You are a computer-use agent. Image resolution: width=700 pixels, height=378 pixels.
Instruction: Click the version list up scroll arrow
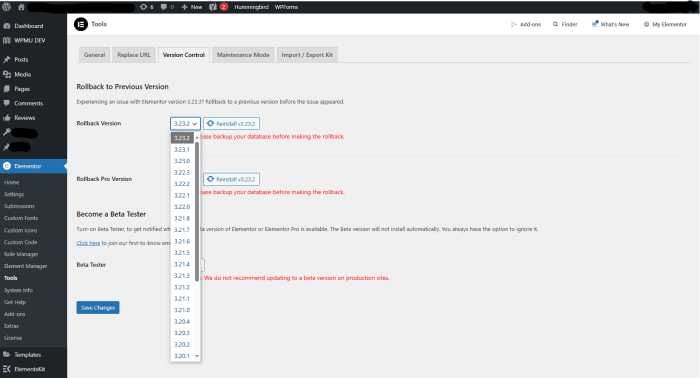pyautogui.click(x=197, y=137)
